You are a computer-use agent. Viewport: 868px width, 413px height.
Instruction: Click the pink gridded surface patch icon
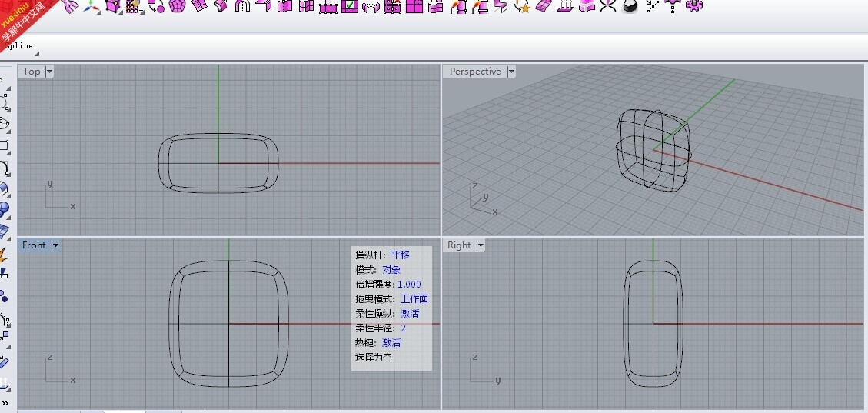click(x=544, y=5)
